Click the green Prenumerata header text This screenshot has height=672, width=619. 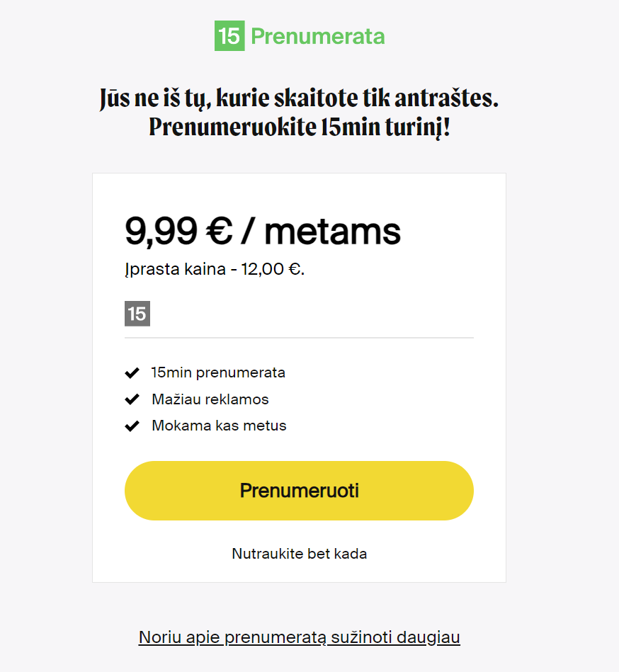(317, 36)
